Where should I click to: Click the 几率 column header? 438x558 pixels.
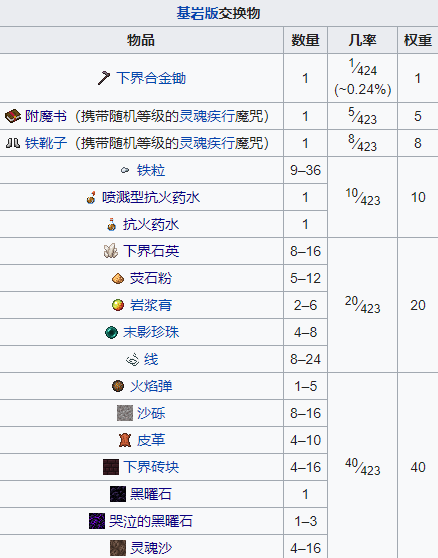pyautogui.click(x=362, y=40)
